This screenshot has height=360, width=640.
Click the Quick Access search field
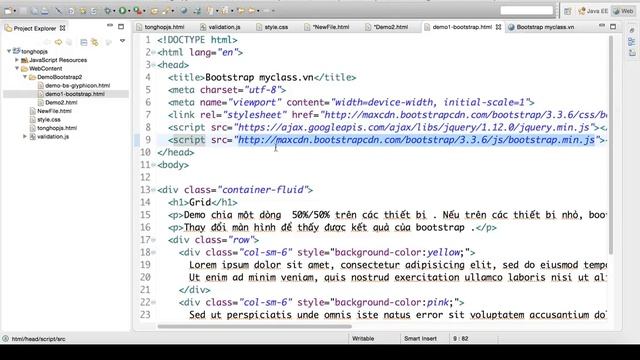[527, 11]
